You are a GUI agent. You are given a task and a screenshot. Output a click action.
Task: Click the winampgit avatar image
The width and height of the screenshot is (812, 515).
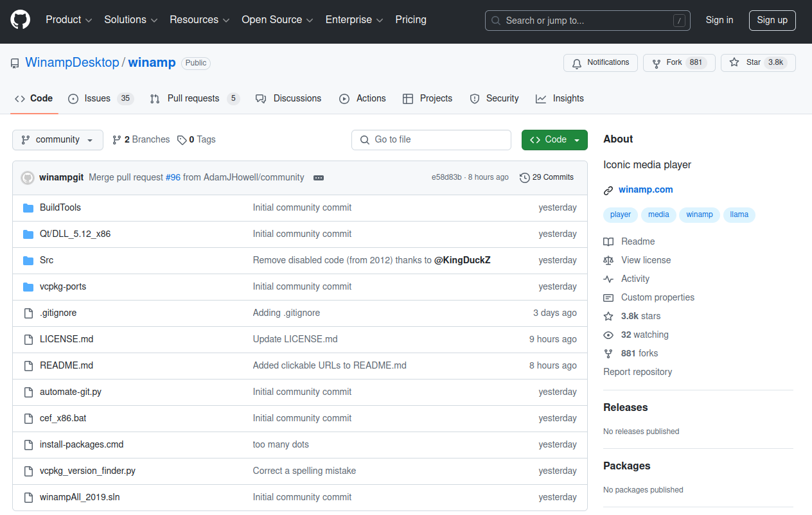tap(28, 178)
